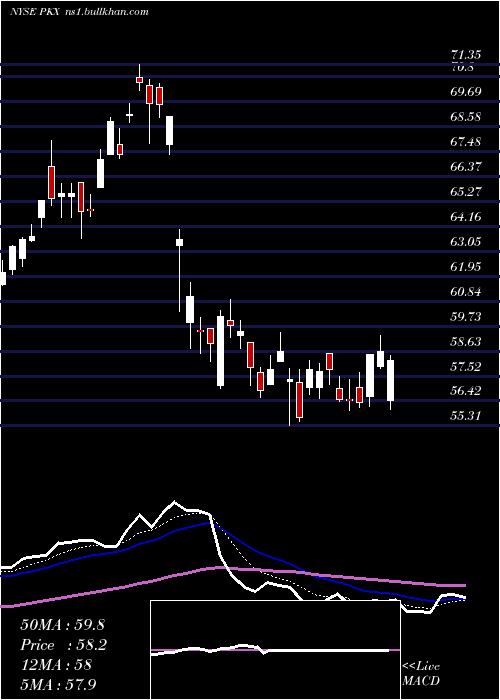Image resolution: width=500 pixels, height=700 pixels.
Task: Click the 5MA : 57.9 readout
Action: pyautogui.click(x=58, y=685)
